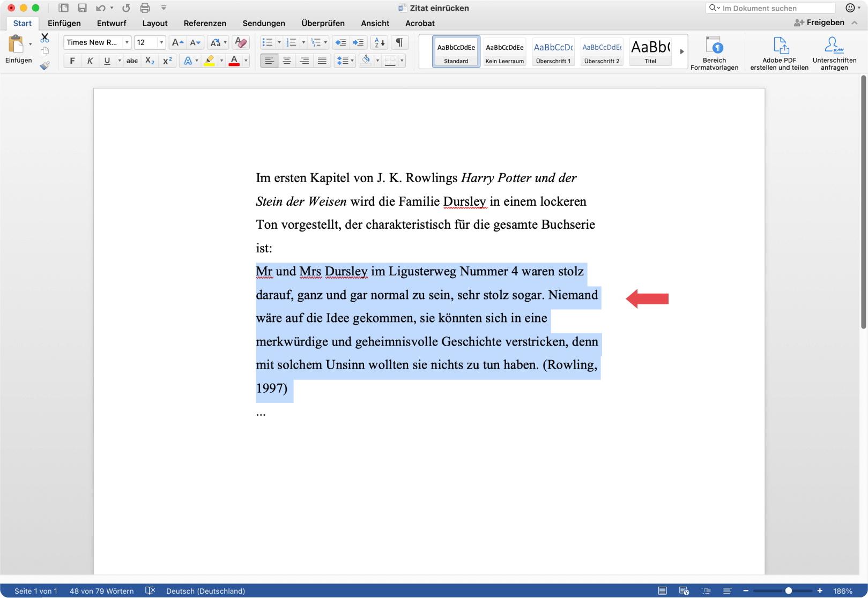Toggle bold formatting with F
Viewport: 868px width, 598px height.
tap(72, 61)
